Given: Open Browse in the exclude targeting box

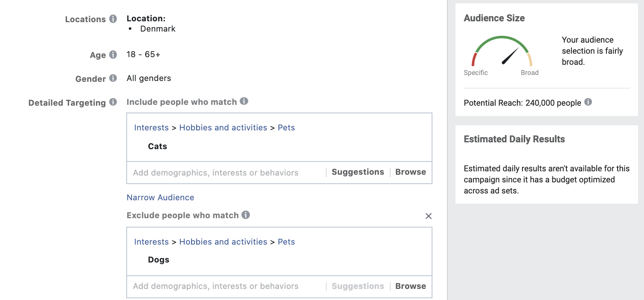Looking at the screenshot, I should point(410,286).
